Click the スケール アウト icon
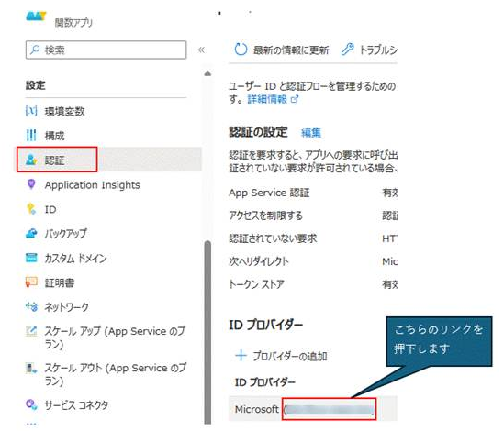504x431 pixels. click(x=31, y=368)
